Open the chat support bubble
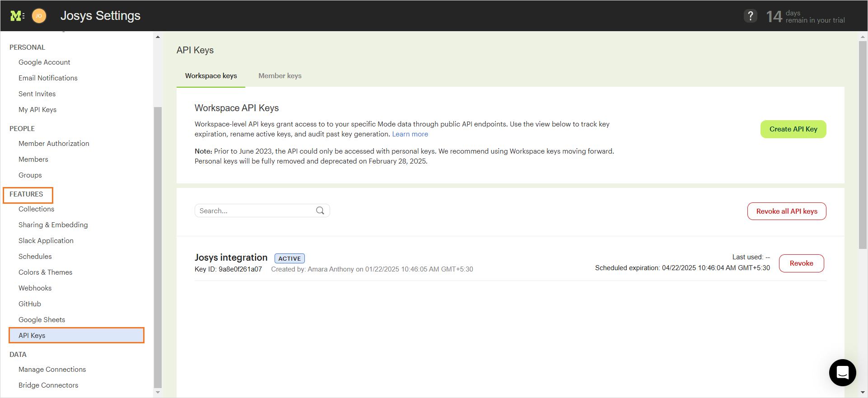The width and height of the screenshot is (868, 398). (842, 373)
